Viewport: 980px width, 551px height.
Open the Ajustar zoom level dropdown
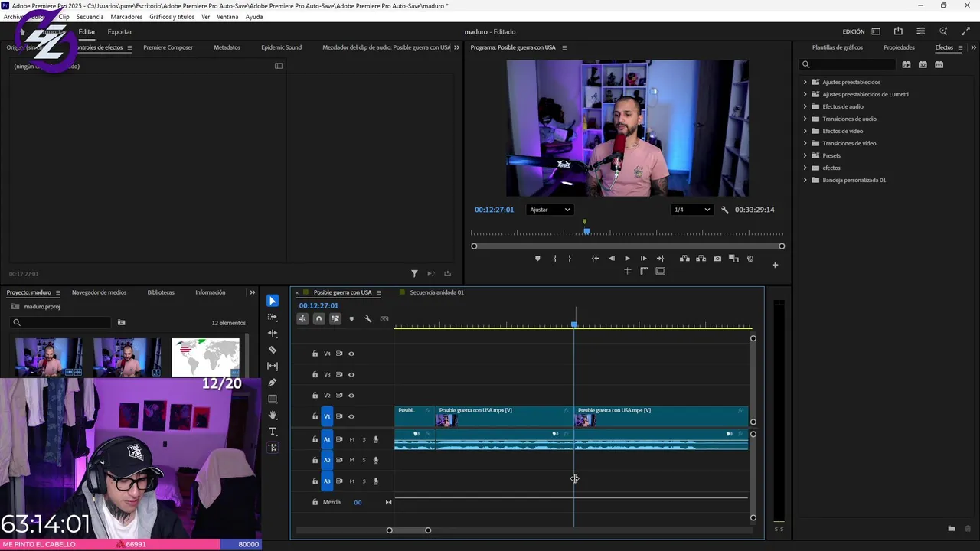coord(550,210)
